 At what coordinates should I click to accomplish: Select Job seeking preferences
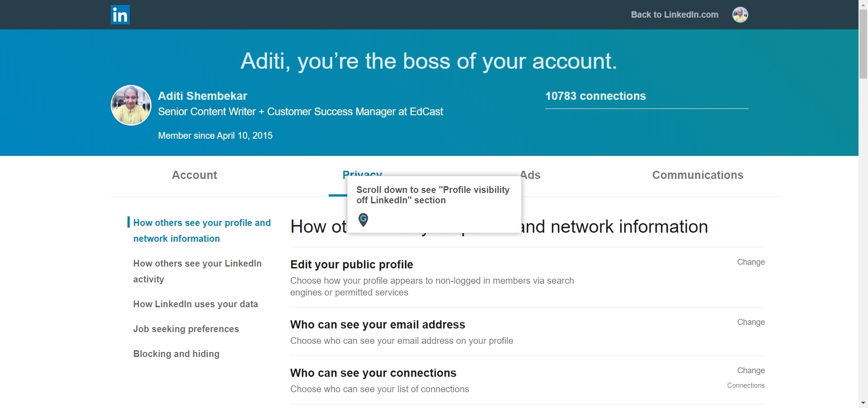pos(186,329)
